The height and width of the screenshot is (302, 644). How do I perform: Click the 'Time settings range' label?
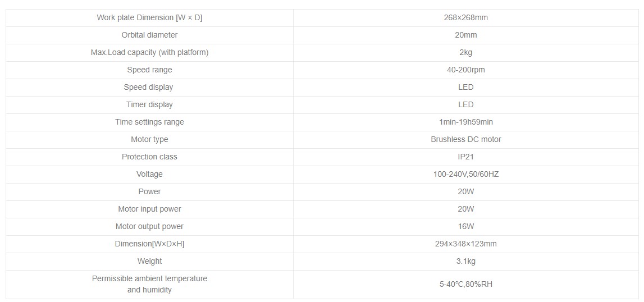point(149,122)
